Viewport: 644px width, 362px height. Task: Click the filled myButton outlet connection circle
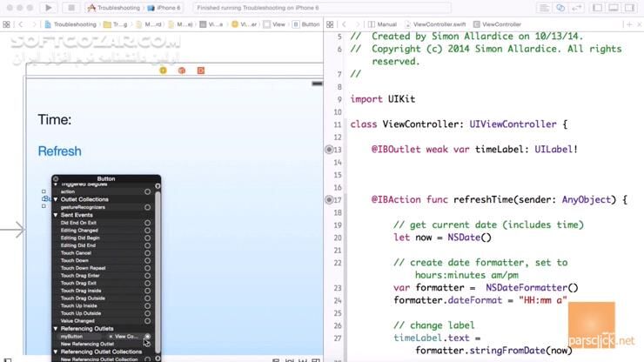147,336
